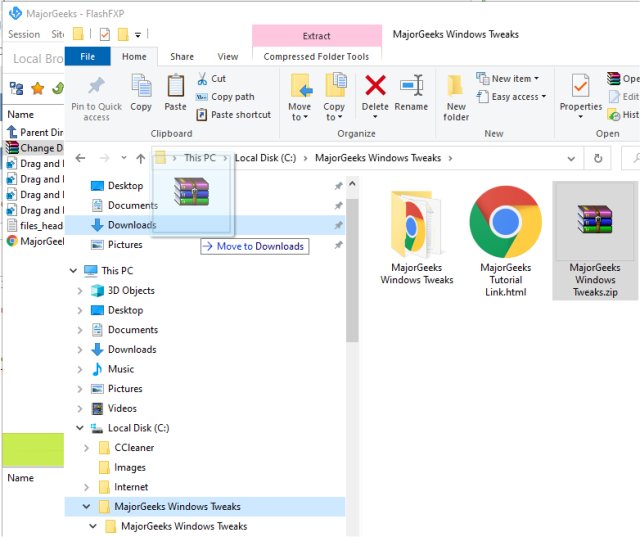Click Name column header in FlashFXP
The image size is (640, 537).
pos(20,115)
